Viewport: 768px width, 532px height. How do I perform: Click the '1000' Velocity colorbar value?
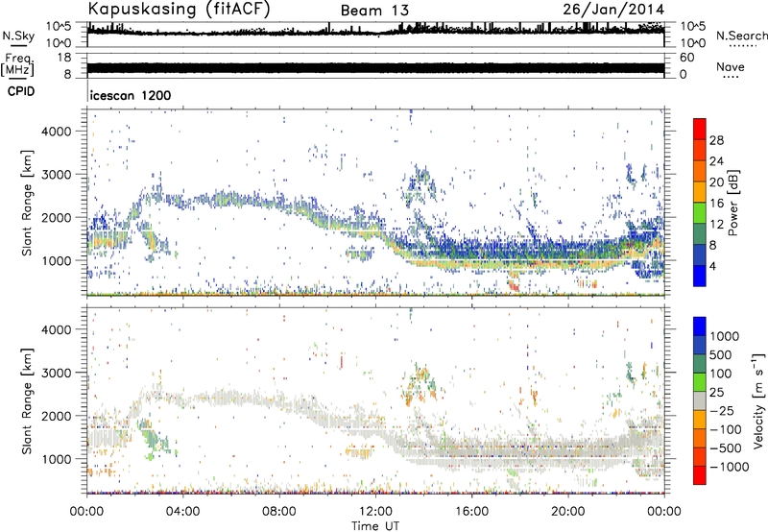(724, 336)
